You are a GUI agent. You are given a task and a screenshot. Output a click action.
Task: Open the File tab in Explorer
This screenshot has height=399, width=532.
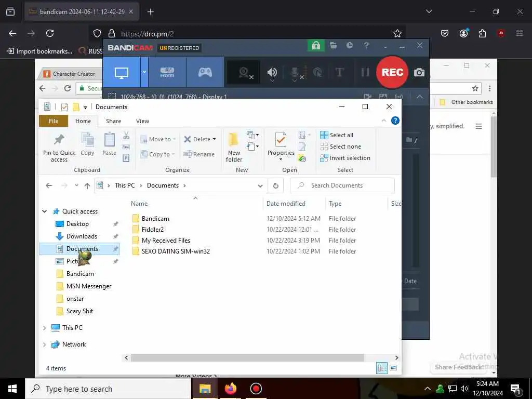54,121
